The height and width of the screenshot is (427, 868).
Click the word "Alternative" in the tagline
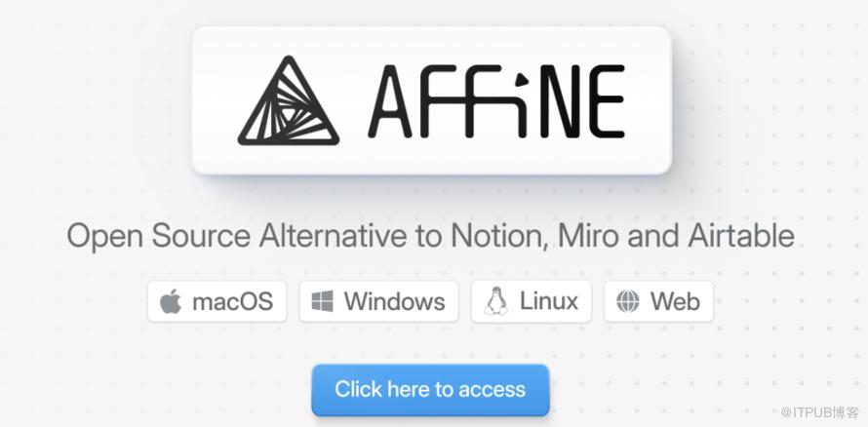point(333,236)
